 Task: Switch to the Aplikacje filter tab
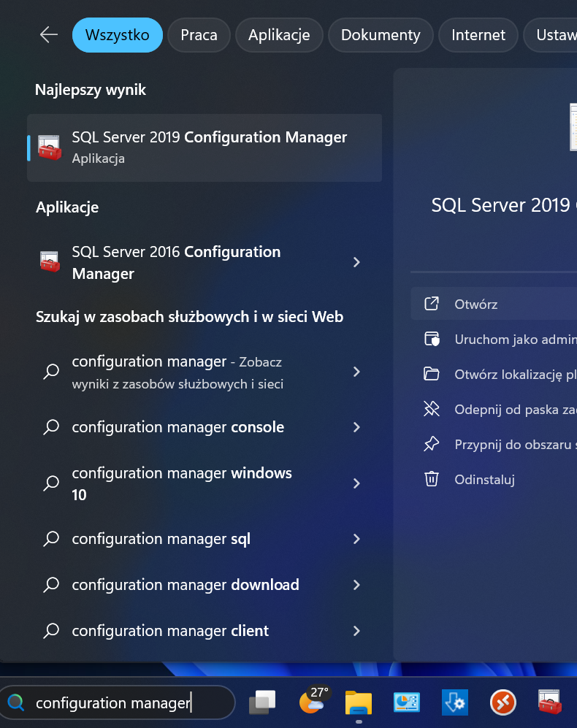(279, 34)
